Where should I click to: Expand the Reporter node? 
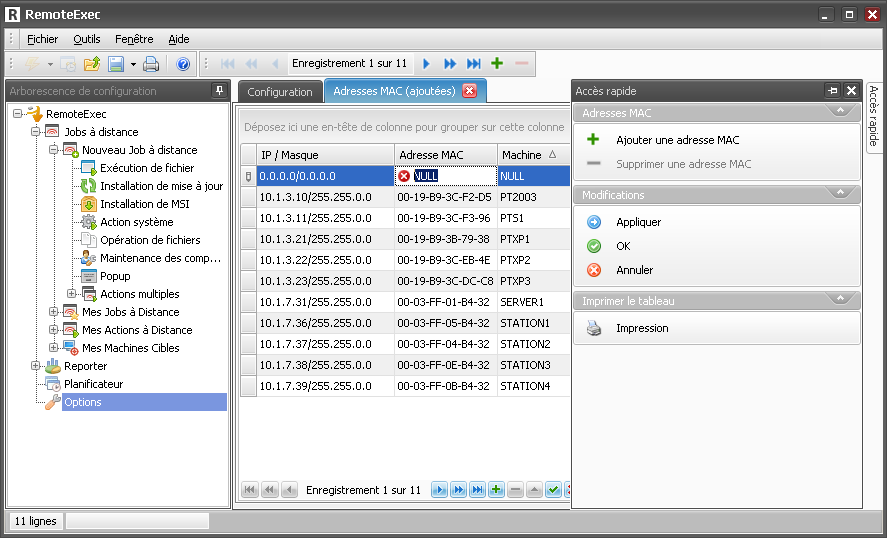point(36,366)
